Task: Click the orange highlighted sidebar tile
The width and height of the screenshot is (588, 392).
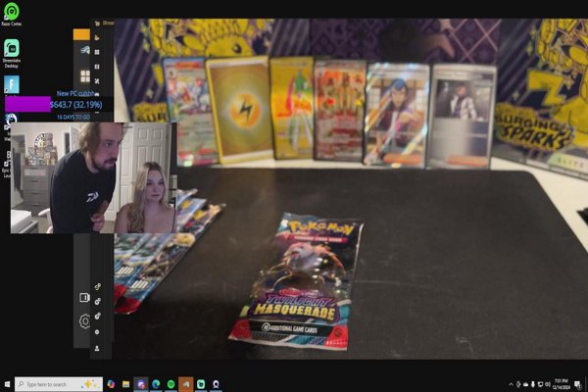Action: 81,34
